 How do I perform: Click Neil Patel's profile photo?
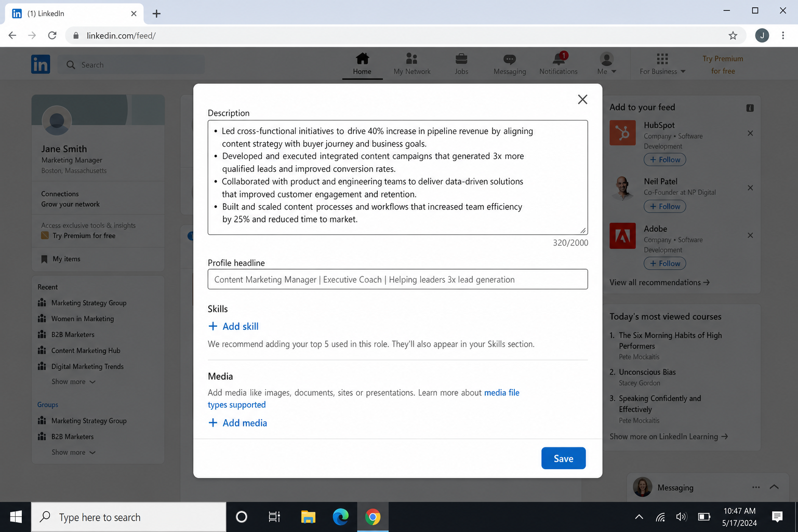[x=622, y=188]
